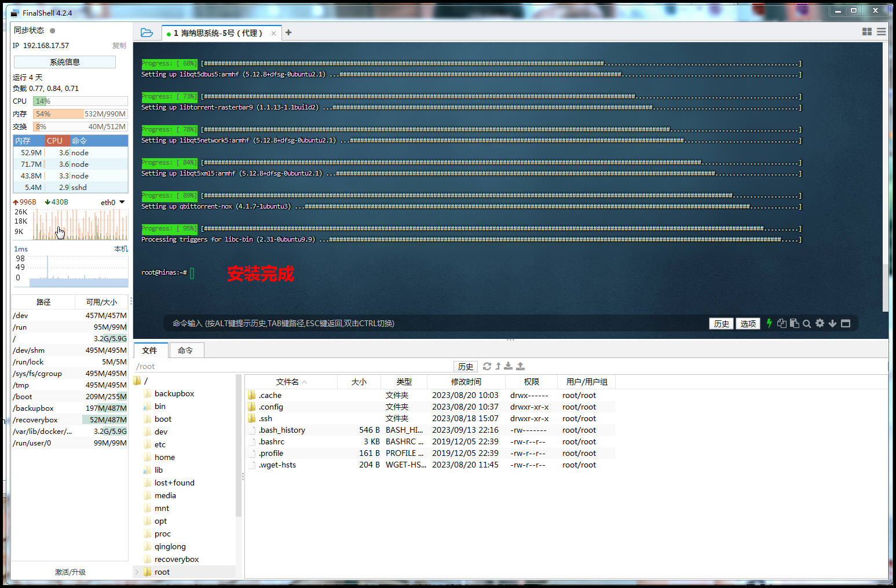Select backupbox folder in tree
Viewport: 896px width, 588px height.
click(x=174, y=393)
